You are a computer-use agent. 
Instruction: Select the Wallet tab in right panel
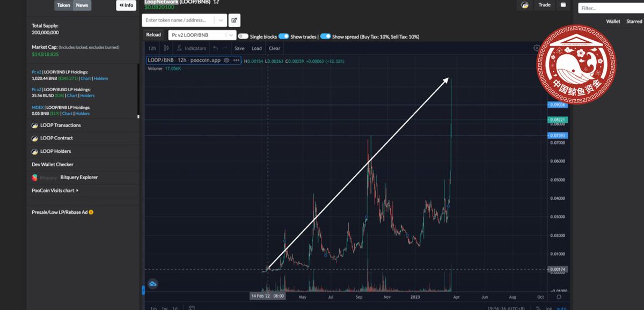pyautogui.click(x=613, y=21)
